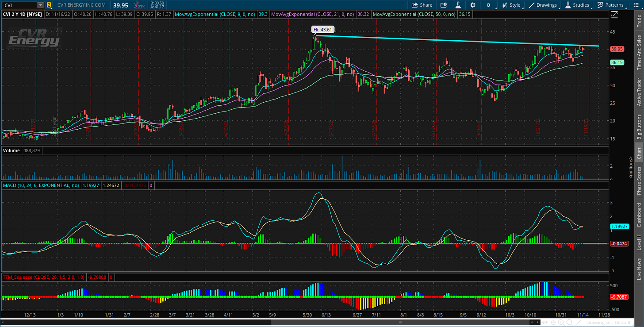Click the 36.15 green EMA price tag

(x=617, y=62)
